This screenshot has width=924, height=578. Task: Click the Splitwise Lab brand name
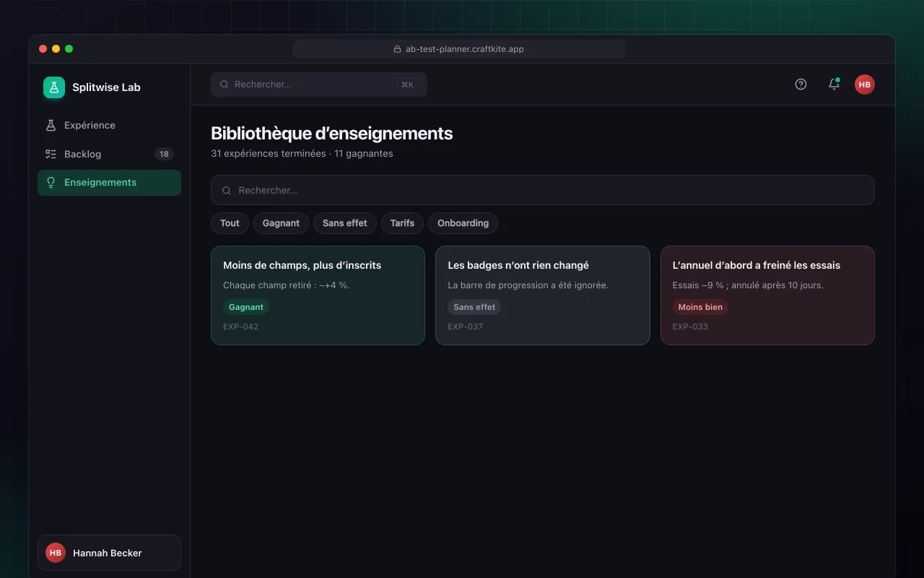pos(106,87)
